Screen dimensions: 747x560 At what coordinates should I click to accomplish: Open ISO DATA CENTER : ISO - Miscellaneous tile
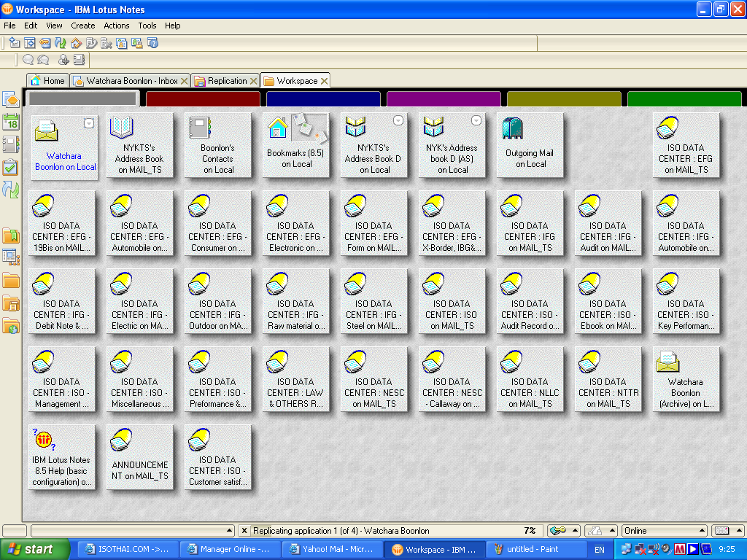point(139,379)
